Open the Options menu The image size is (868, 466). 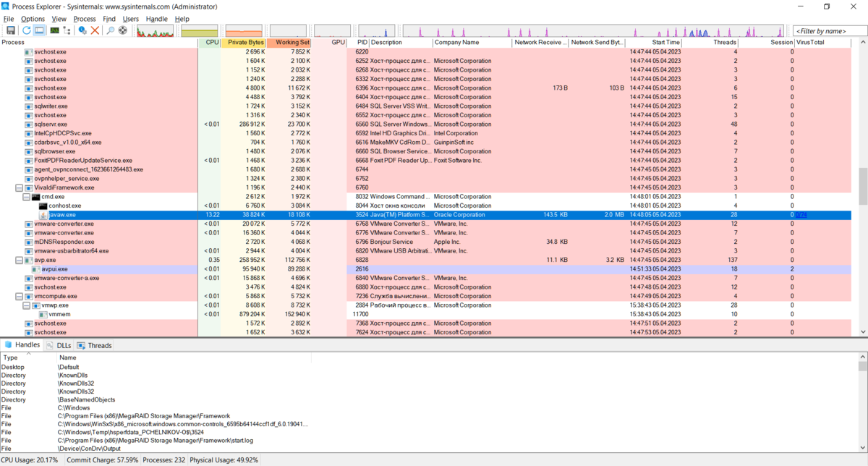tap(33, 19)
